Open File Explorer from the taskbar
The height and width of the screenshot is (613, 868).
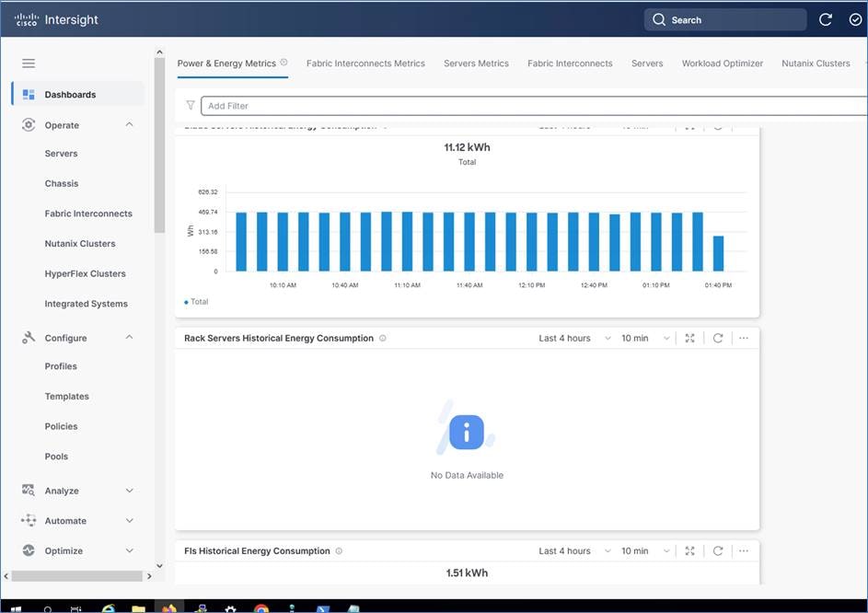click(x=138, y=608)
